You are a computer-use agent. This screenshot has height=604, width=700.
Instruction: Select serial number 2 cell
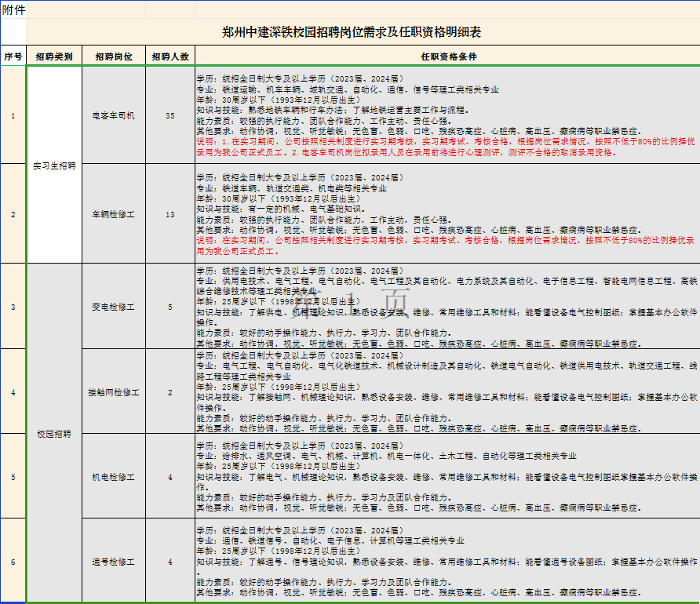[13, 214]
